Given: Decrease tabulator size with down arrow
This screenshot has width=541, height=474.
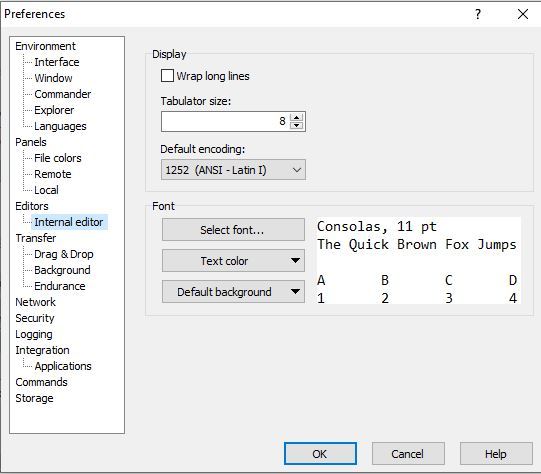Looking at the screenshot, I should click(x=296, y=125).
